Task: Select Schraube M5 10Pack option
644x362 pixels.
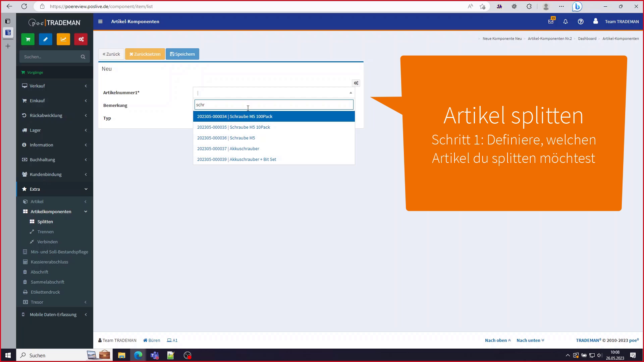Action: click(274, 127)
